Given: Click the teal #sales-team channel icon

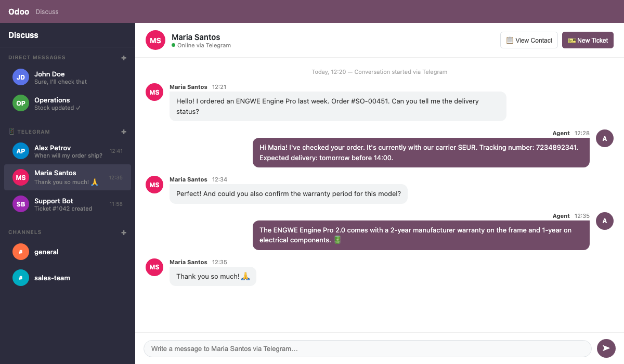Looking at the screenshot, I should (x=20, y=278).
